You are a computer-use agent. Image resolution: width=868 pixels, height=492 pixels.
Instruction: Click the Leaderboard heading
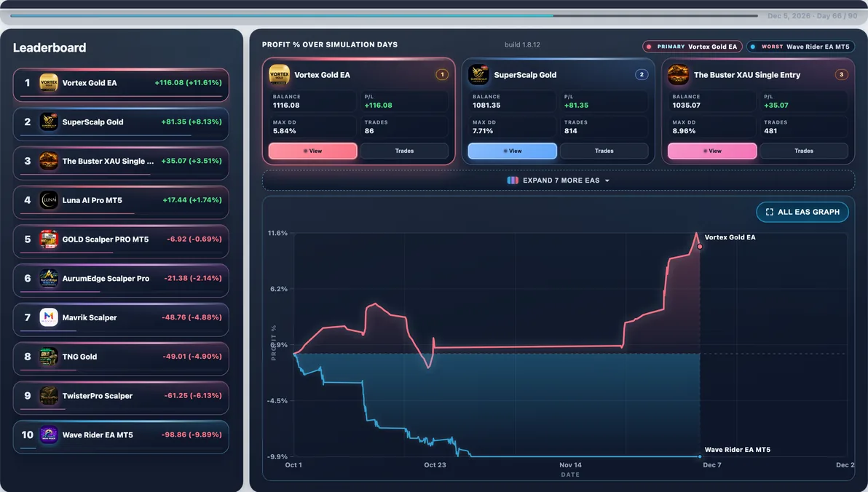coord(50,47)
